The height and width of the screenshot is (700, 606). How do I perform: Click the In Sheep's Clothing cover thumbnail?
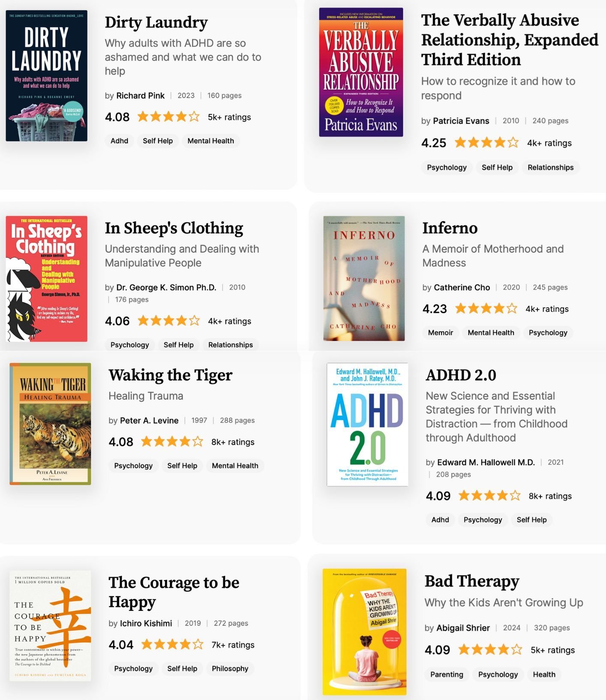click(46, 279)
